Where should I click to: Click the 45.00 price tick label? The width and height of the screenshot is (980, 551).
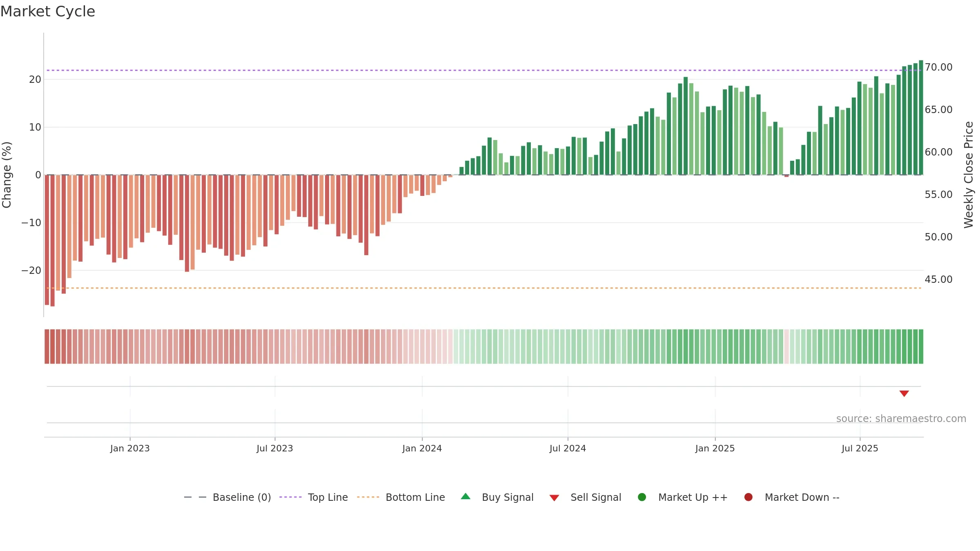[x=938, y=280]
